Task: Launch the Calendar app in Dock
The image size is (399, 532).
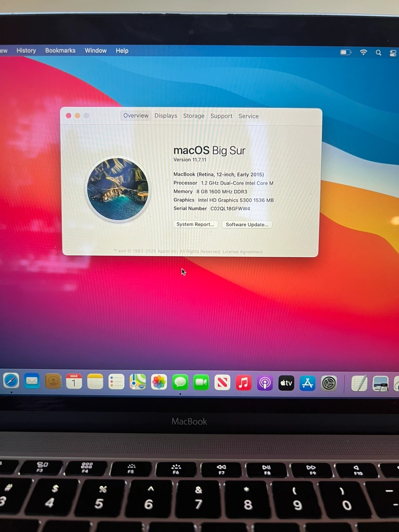Action: point(74,382)
